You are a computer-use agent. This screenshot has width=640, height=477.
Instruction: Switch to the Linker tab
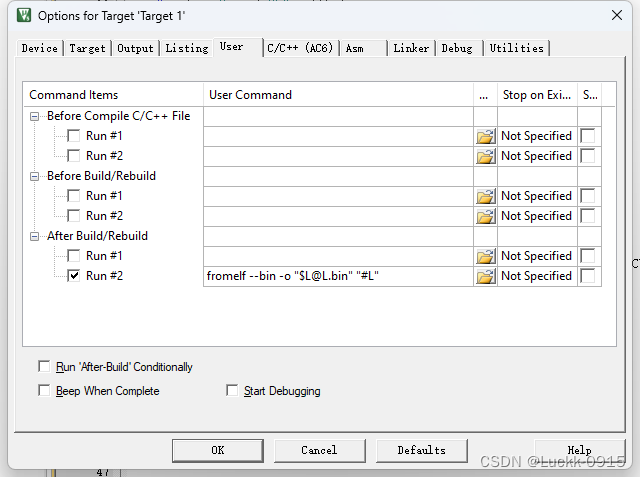[411, 49]
